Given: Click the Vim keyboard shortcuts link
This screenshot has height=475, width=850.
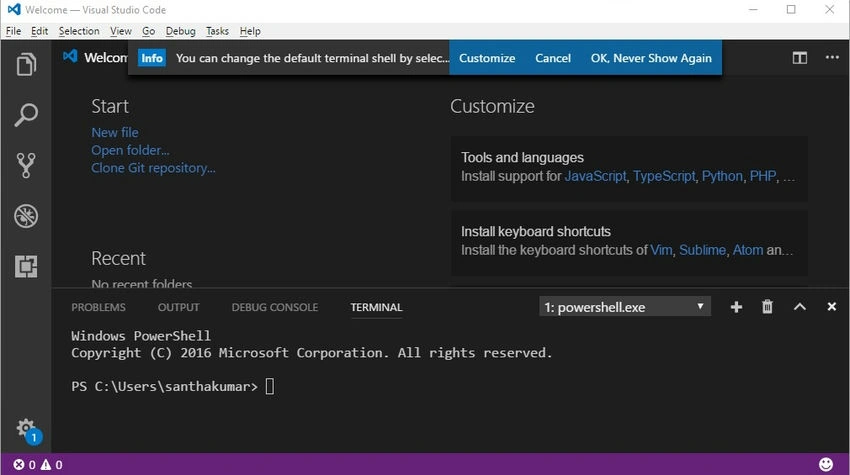Looking at the screenshot, I should point(661,250).
